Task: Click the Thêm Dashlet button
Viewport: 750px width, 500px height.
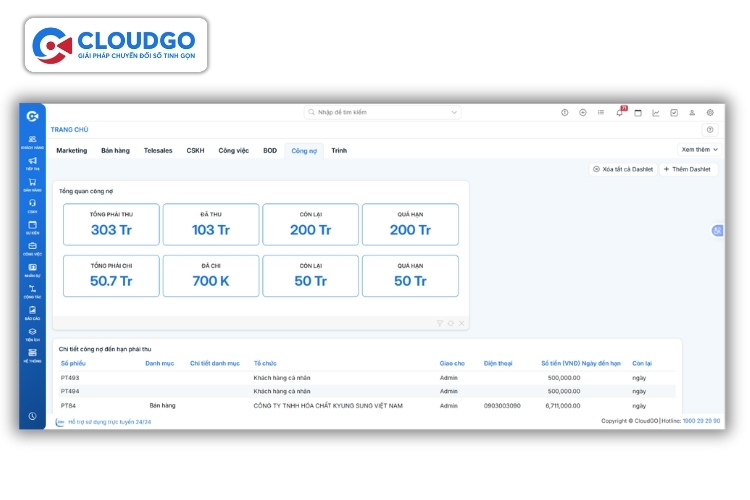Action: [687, 170]
